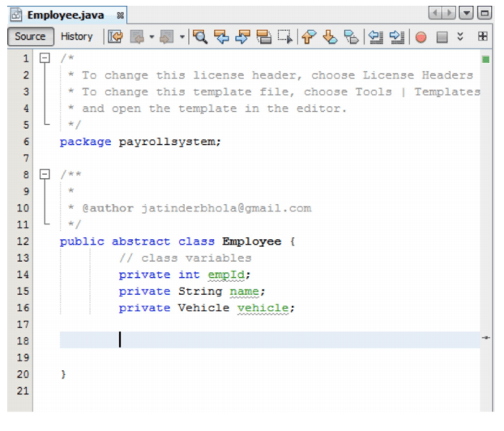
Task: Click the 'int' keyword on line 14
Action: [189, 275]
